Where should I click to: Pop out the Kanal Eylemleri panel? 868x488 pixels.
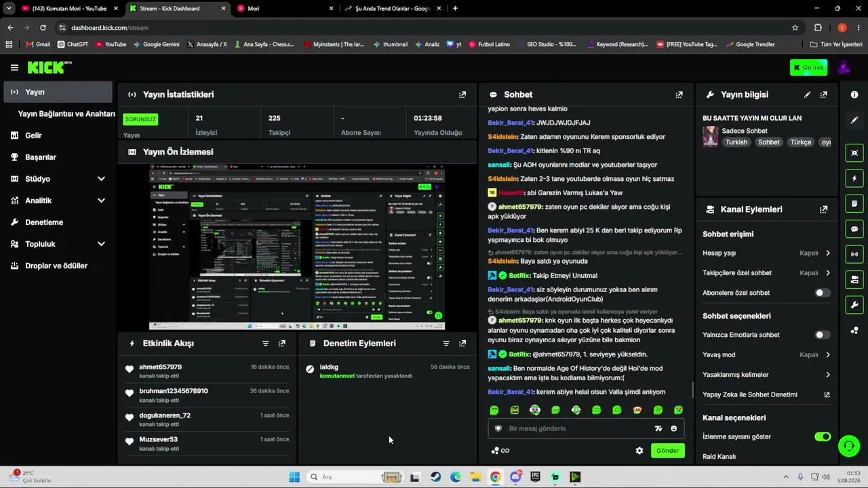(824, 210)
